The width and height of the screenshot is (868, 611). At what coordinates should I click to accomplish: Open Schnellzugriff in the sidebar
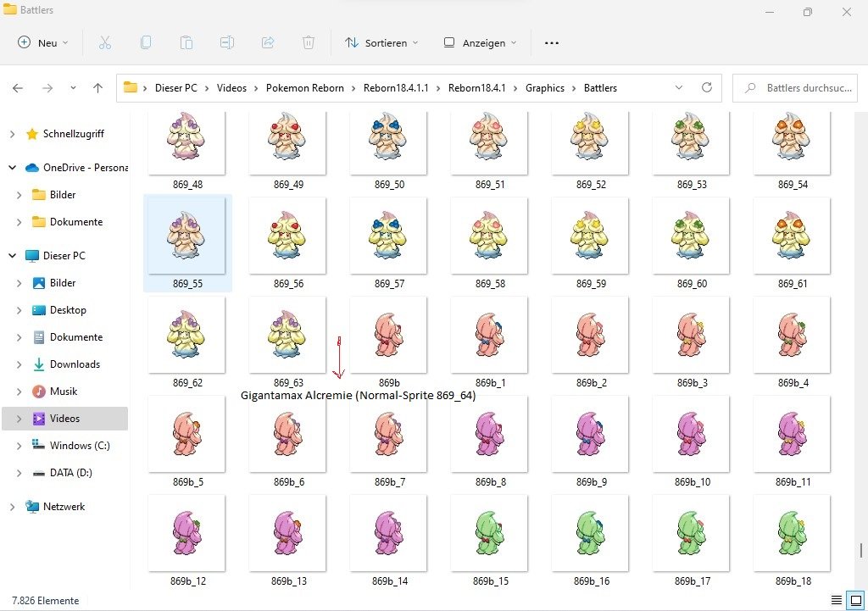[73, 134]
